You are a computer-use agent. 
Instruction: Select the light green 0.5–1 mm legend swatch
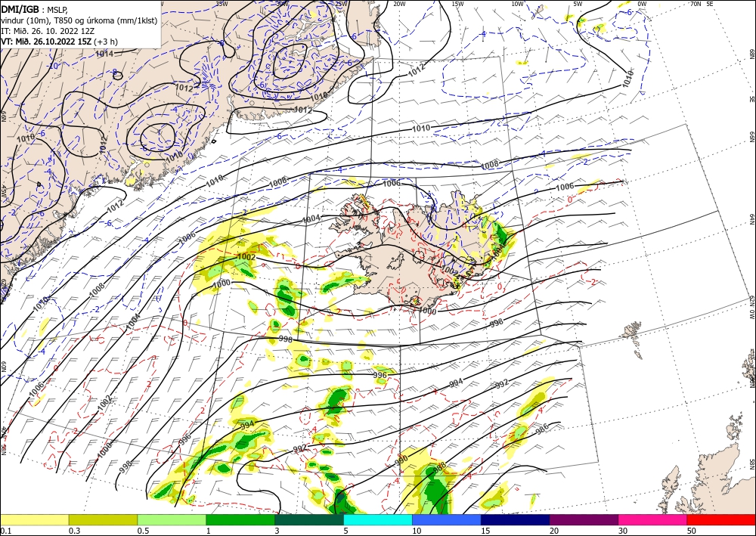coord(172,519)
